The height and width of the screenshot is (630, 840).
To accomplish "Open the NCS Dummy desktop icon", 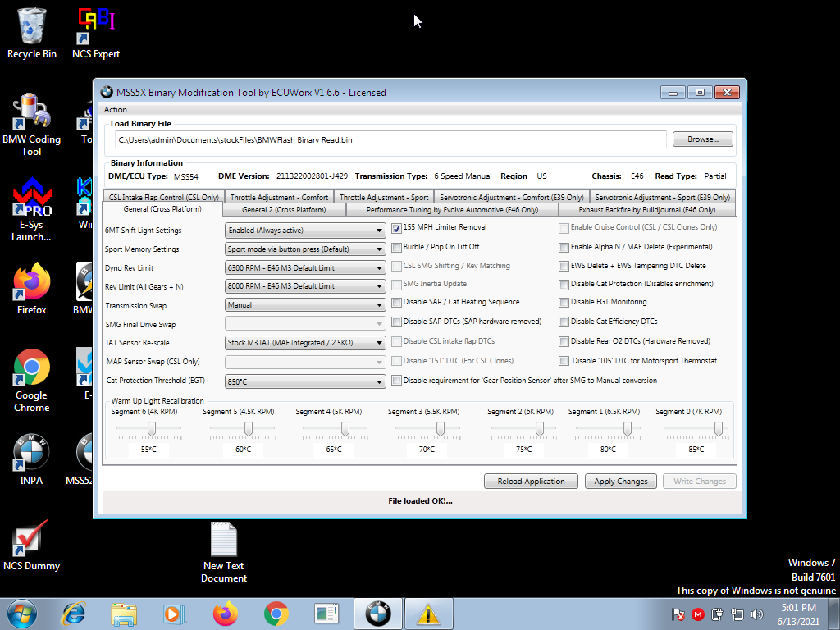I will click(x=31, y=541).
